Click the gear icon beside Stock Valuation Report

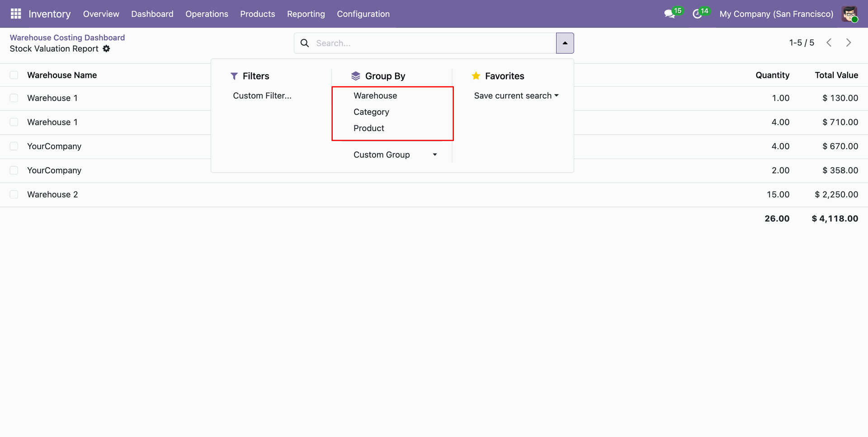pyautogui.click(x=106, y=48)
